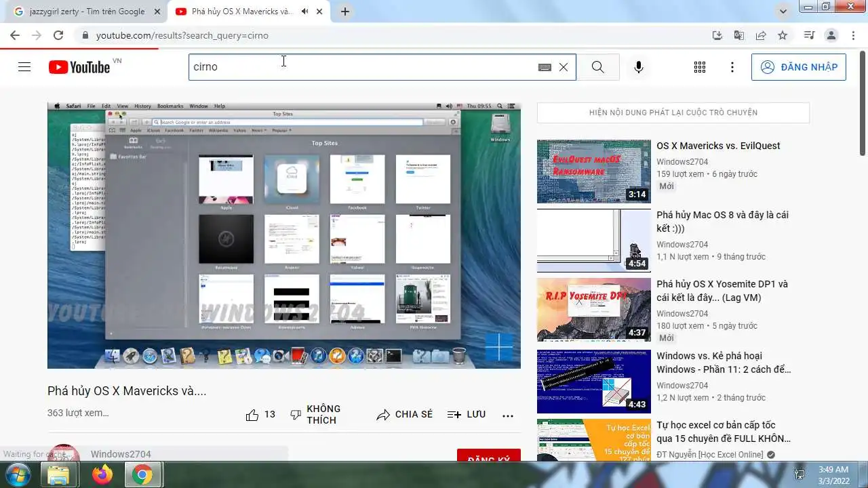Reload the current page

(58, 35)
